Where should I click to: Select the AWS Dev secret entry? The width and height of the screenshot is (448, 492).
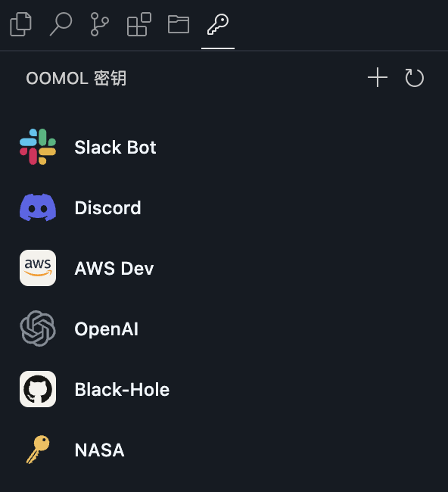(224, 268)
